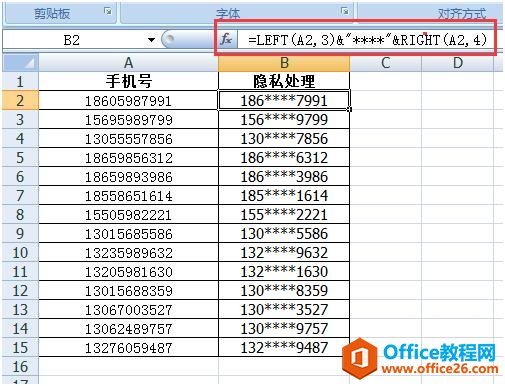Screen dimensions: 505x386
Task: Select column B header
Action: click(284, 63)
